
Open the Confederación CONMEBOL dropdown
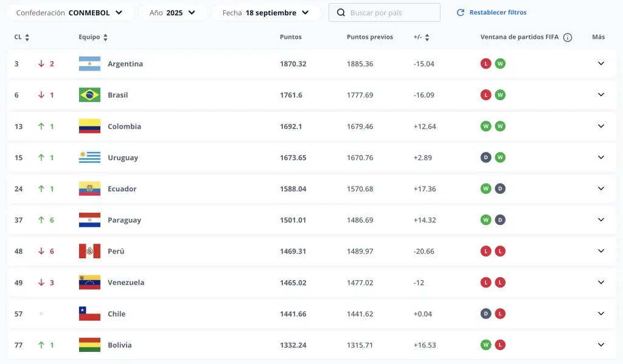click(69, 13)
